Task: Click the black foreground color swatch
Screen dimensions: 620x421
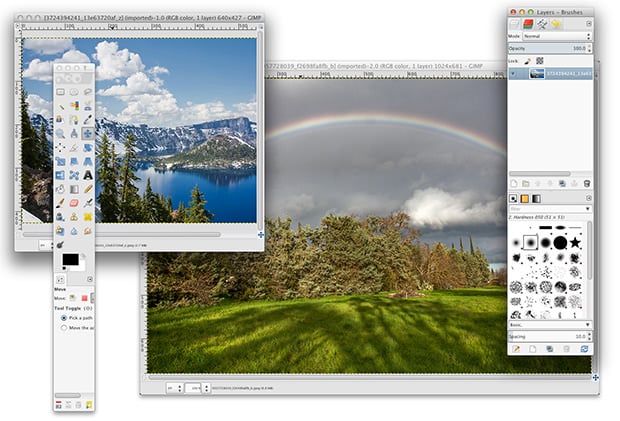Action: coord(70,260)
